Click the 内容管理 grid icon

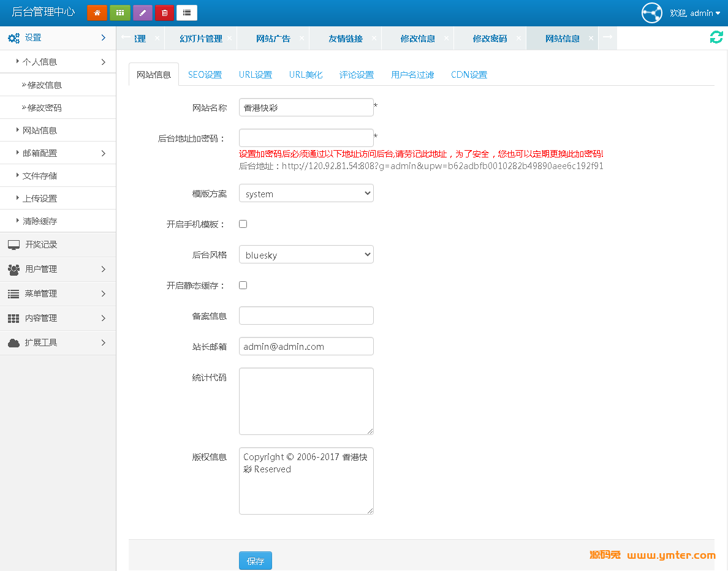[14, 319]
